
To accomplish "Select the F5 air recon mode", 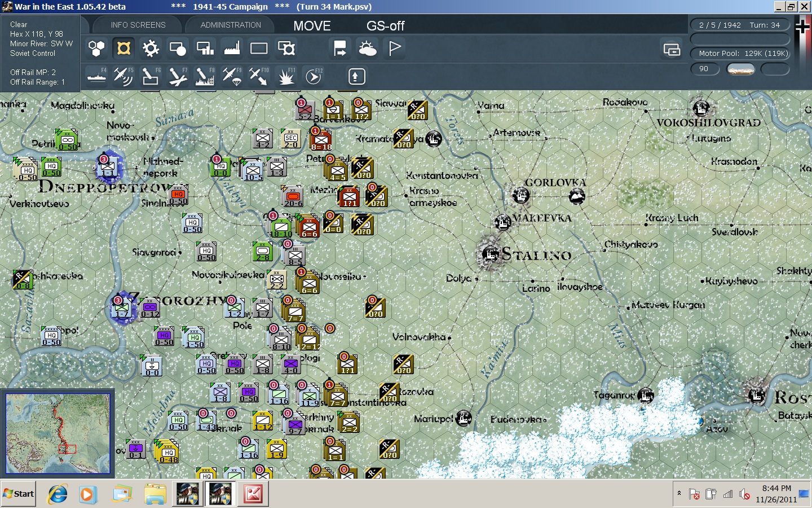I will tap(123, 76).
